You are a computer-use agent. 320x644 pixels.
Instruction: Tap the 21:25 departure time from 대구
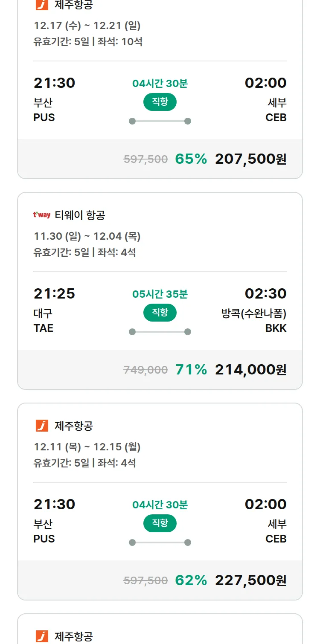click(x=54, y=294)
